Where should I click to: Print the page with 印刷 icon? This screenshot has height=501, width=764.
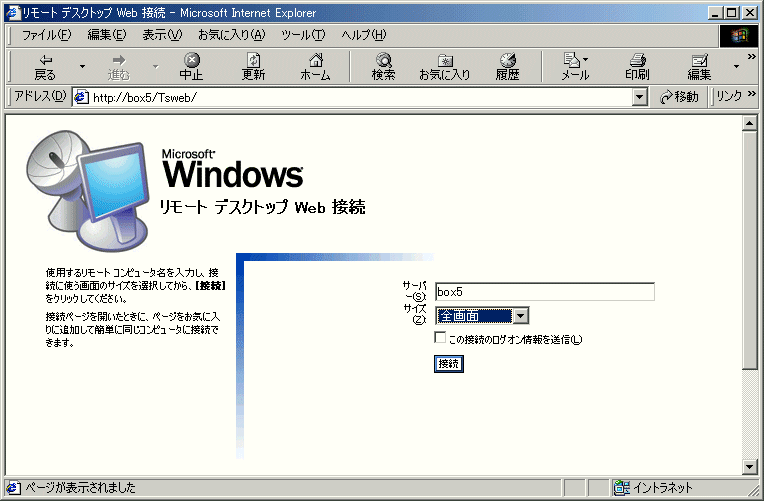click(637, 66)
